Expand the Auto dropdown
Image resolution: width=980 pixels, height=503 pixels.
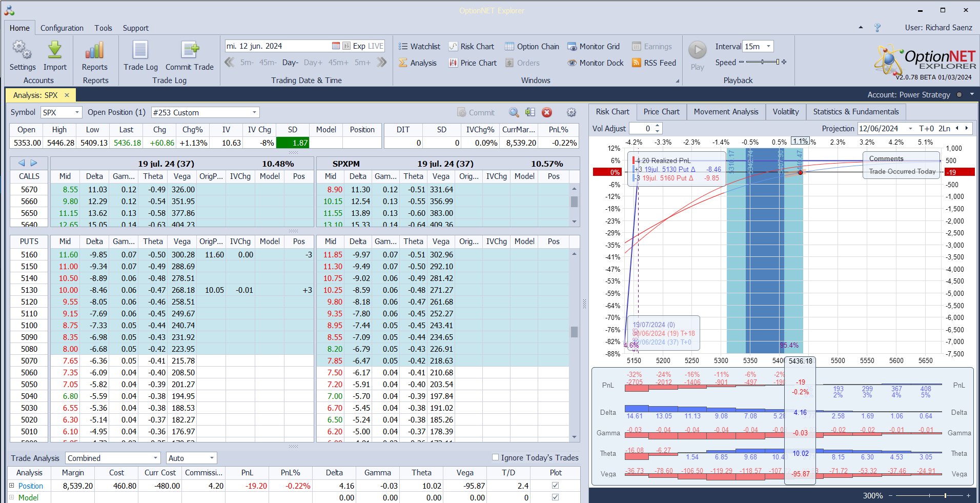tap(212, 458)
